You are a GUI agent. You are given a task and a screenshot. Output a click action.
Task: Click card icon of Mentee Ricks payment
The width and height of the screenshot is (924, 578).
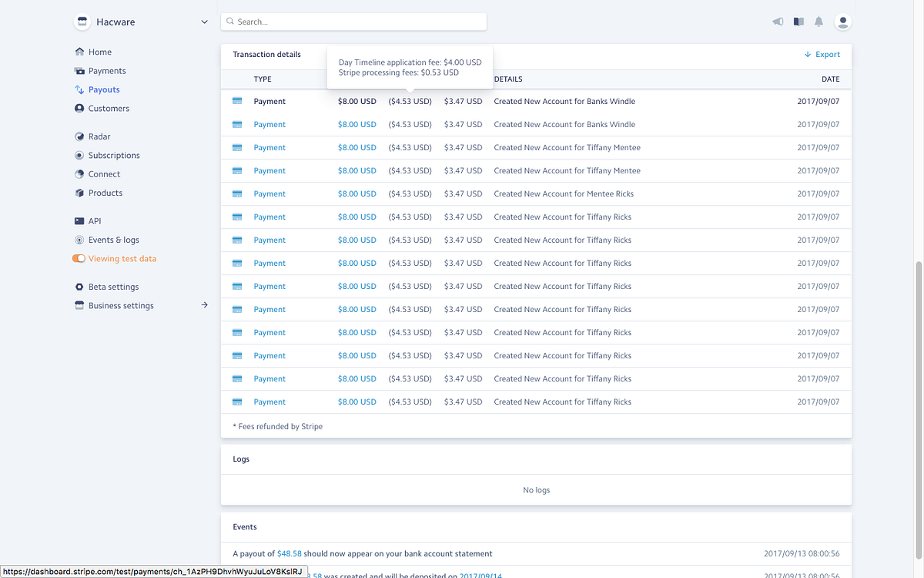237,193
